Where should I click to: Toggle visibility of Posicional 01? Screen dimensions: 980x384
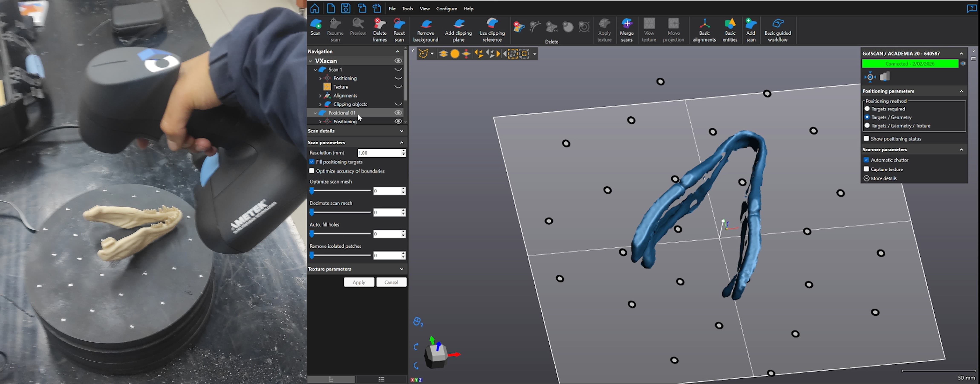point(398,113)
